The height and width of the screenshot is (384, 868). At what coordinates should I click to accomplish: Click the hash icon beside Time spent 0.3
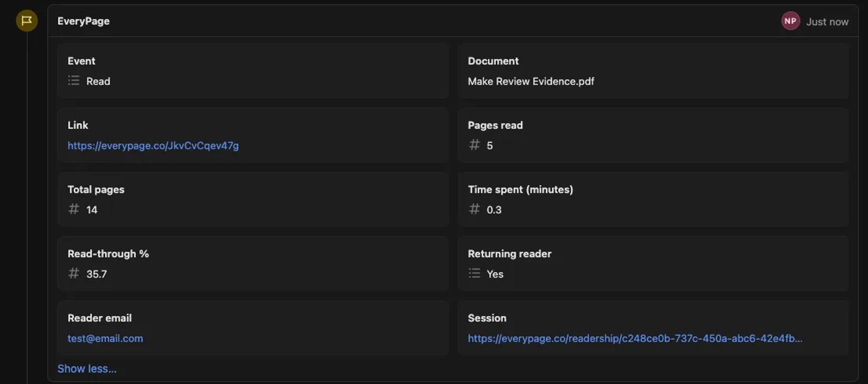[474, 209]
